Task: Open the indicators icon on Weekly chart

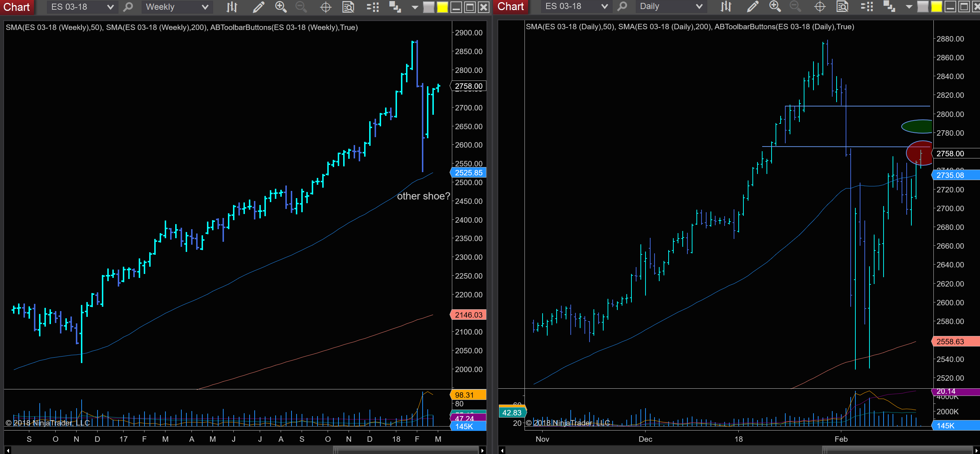Action: [x=373, y=7]
